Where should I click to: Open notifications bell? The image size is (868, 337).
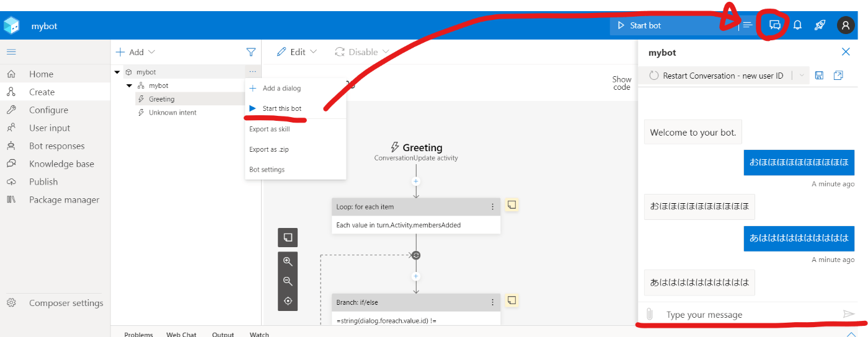(x=798, y=25)
